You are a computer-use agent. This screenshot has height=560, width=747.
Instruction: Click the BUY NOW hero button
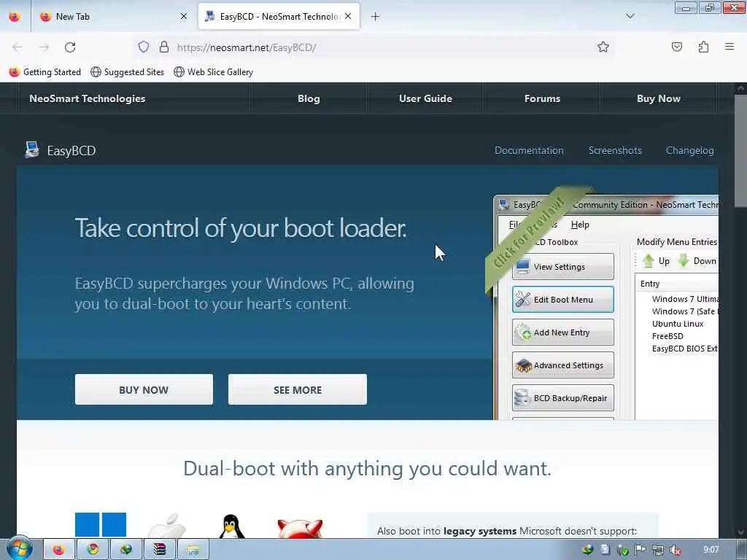point(144,389)
